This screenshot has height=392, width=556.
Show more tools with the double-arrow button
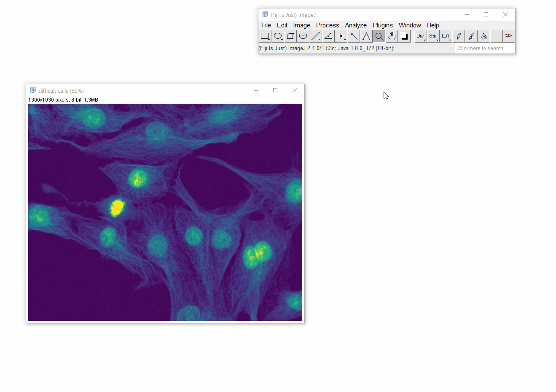click(509, 36)
